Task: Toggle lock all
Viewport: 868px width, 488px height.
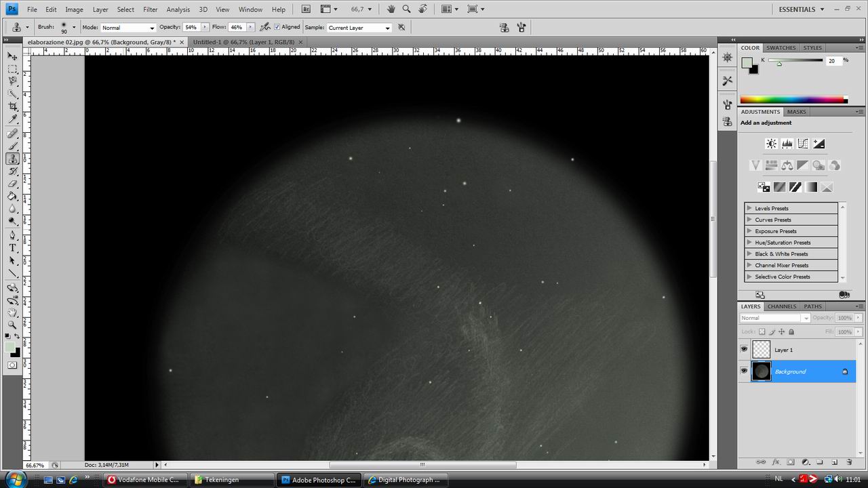Action: pyautogui.click(x=791, y=332)
